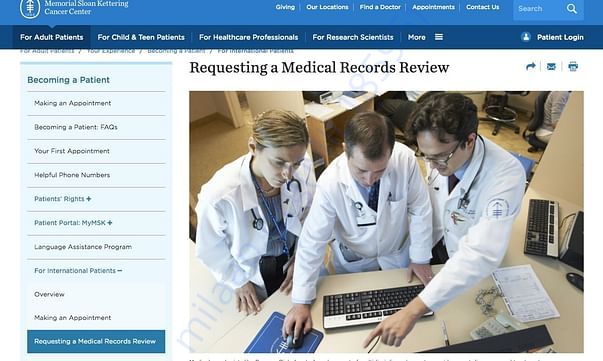Open the Appointments link
This screenshot has height=361, width=603.
433,7
